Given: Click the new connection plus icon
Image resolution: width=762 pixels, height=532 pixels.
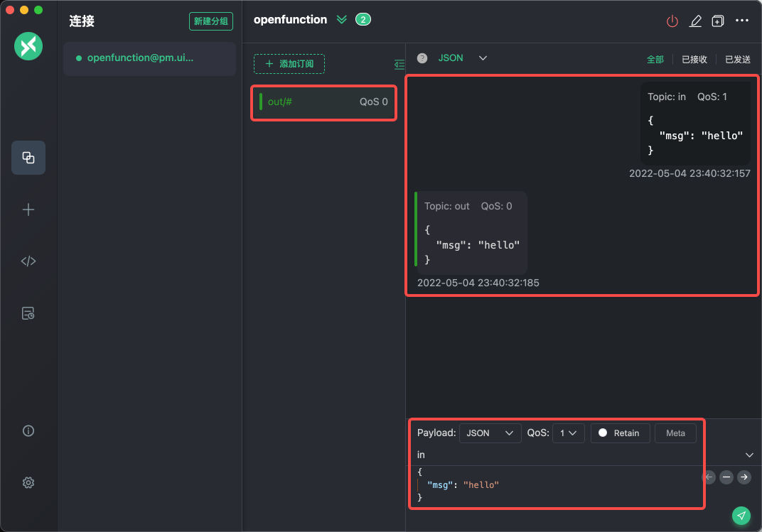Looking at the screenshot, I should pos(28,209).
